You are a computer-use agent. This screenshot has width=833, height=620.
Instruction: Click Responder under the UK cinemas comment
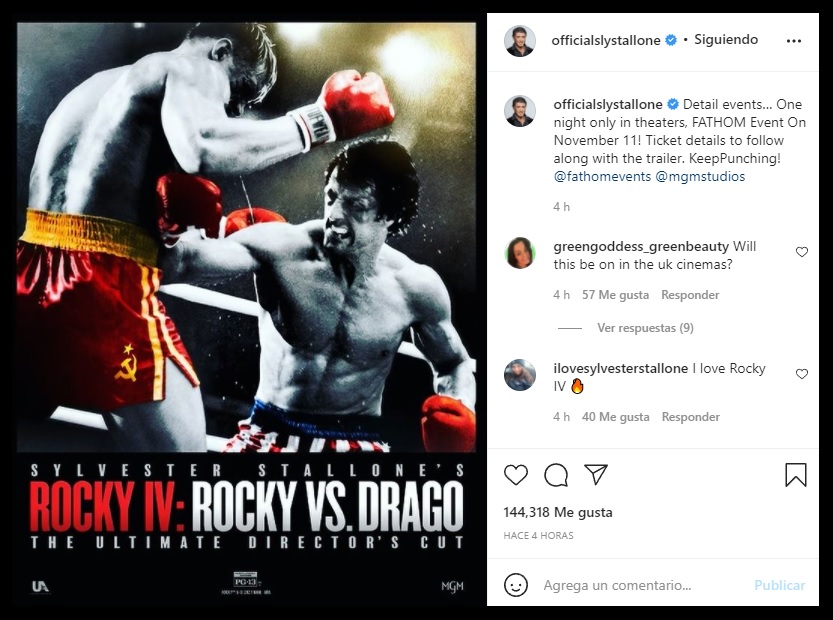(690, 295)
